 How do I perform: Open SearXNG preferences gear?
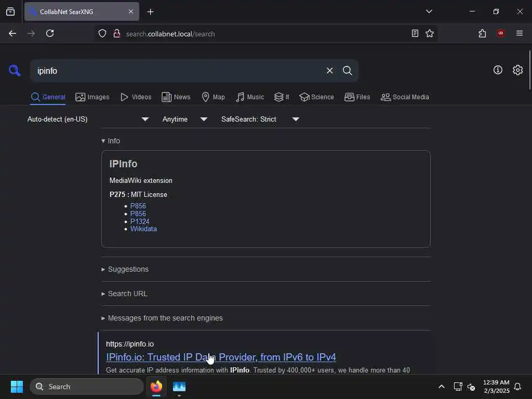pyautogui.click(x=518, y=70)
